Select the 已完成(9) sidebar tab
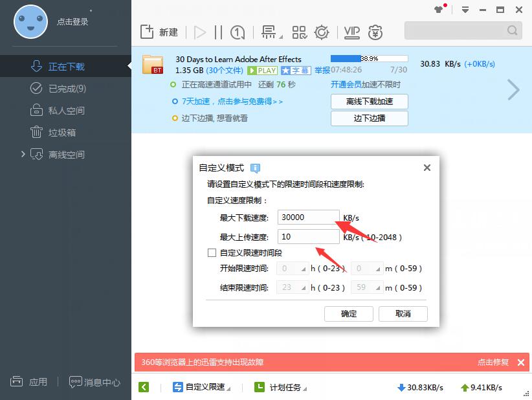Screen dimensions: 532x400 coord(65,88)
